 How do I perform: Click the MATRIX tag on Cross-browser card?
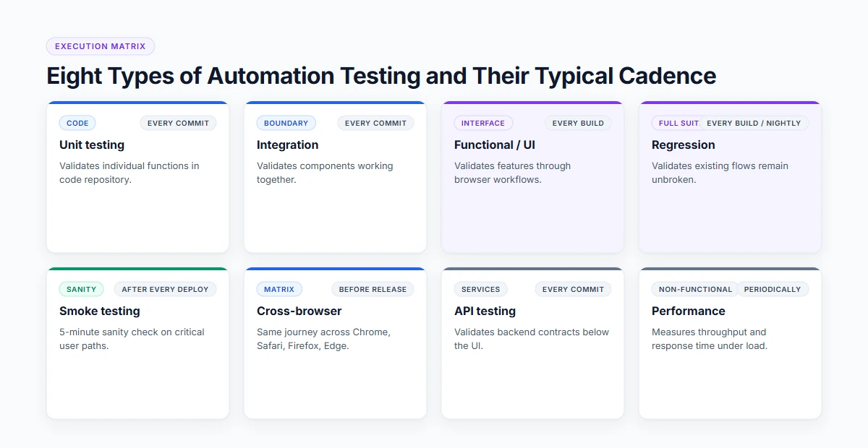point(279,289)
